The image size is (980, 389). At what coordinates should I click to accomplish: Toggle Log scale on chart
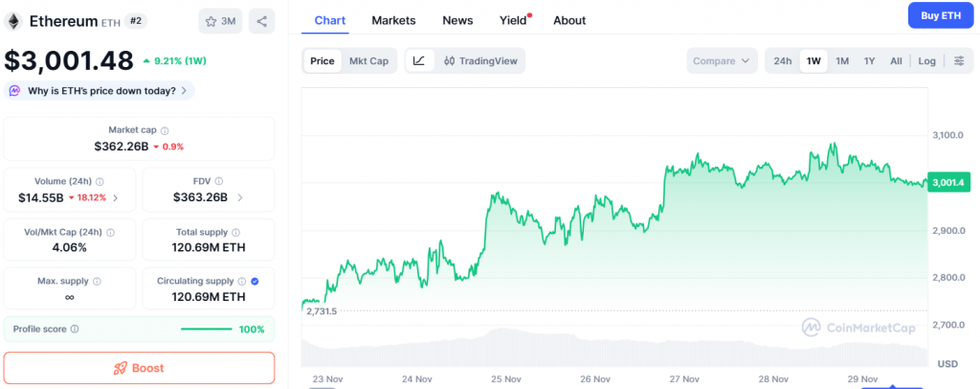coord(926,60)
